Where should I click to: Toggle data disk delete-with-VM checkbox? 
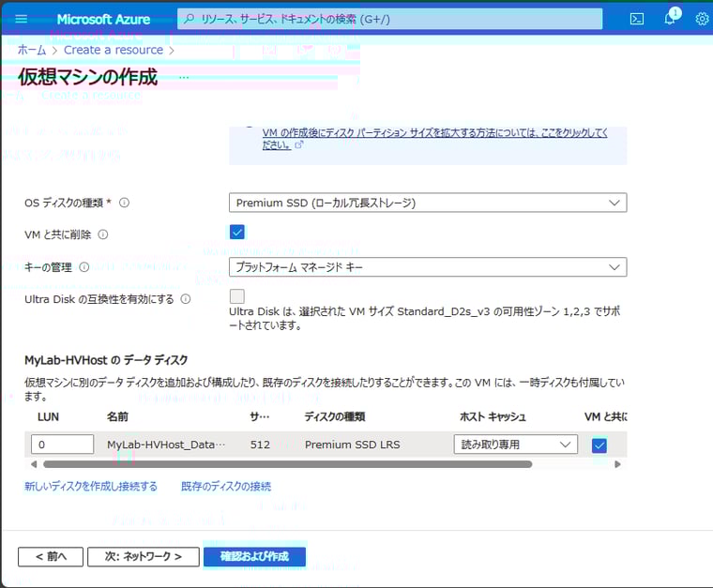[599, 445]
